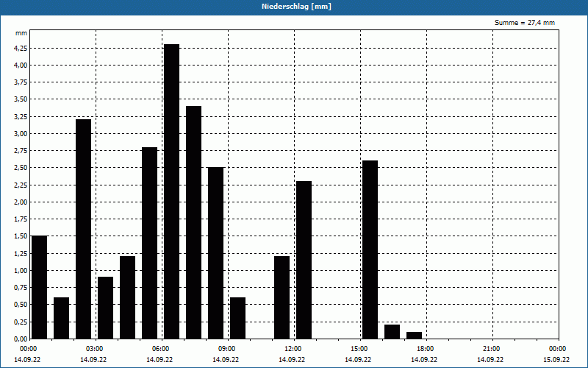Click the "03:00" time axis label
The height and width of the screenshot is (368, 588).
click(95, 349)
